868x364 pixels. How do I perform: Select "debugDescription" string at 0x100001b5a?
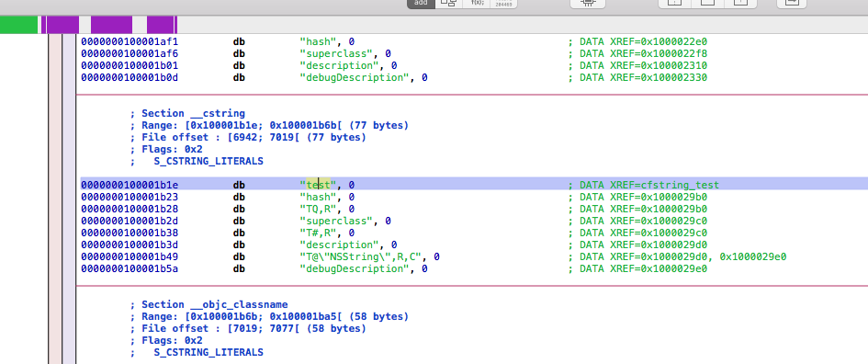(355, 268)
